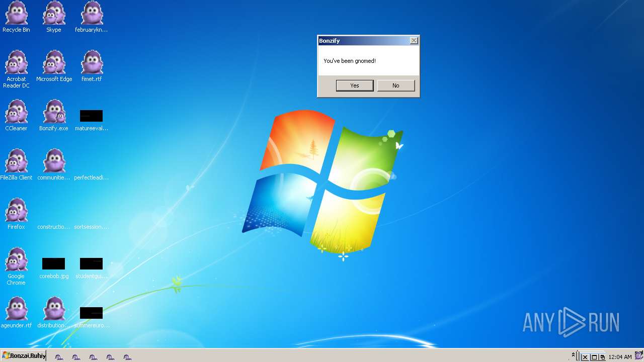Click the first pinned Bonzi taskbar icon
Viewport: 644px width, 362px height.
coord(59,356)
